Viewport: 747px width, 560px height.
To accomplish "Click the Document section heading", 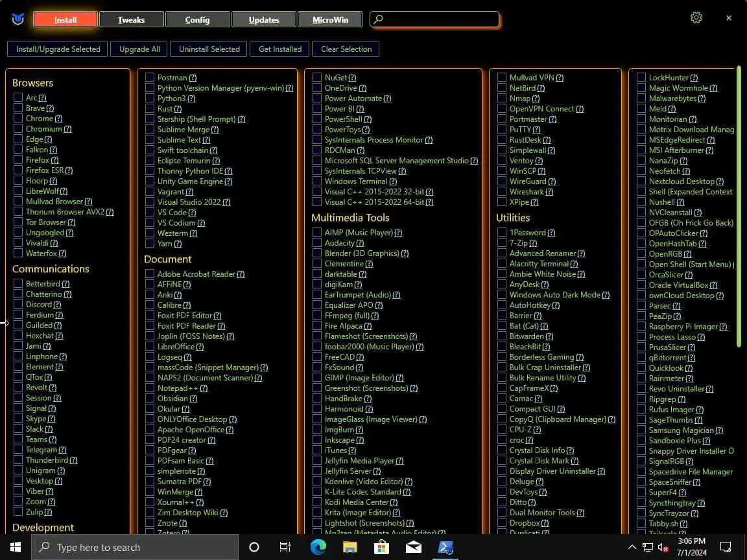I will tap(168, 259).
